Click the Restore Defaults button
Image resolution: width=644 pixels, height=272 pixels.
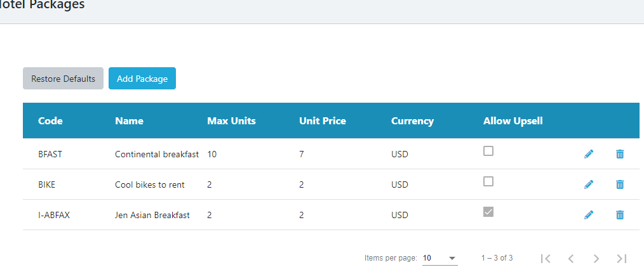click(x=63, y=79)
